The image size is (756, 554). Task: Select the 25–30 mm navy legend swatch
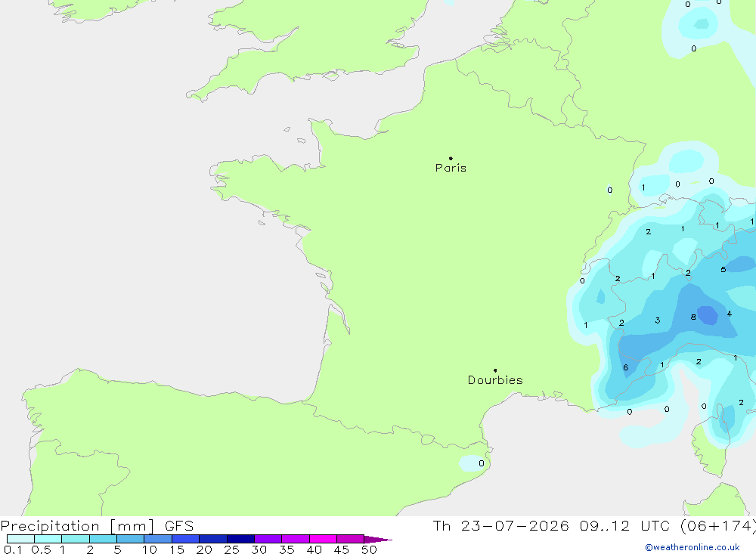(x=240, y=539)
